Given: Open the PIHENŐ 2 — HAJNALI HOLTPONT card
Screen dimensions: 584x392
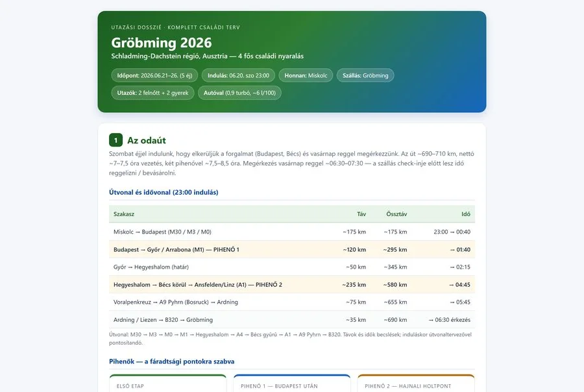Looking at the screenshot, I should [416, 384].
